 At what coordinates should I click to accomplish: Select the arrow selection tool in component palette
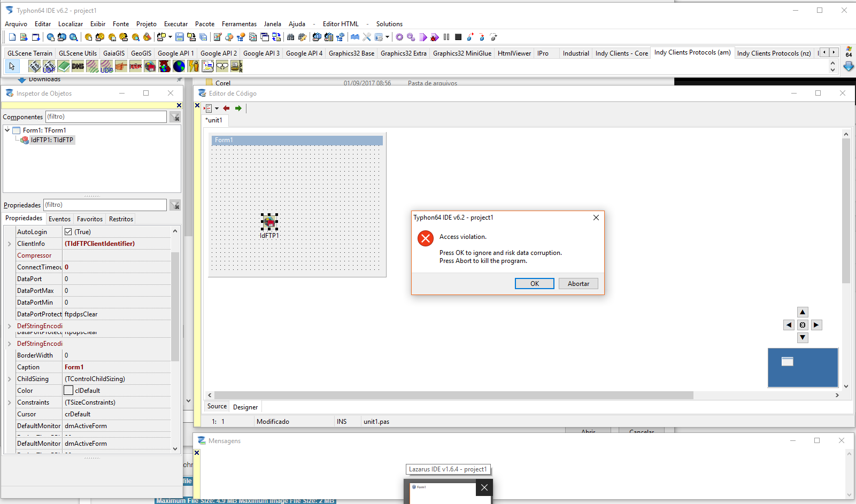[x=12, y=66]
